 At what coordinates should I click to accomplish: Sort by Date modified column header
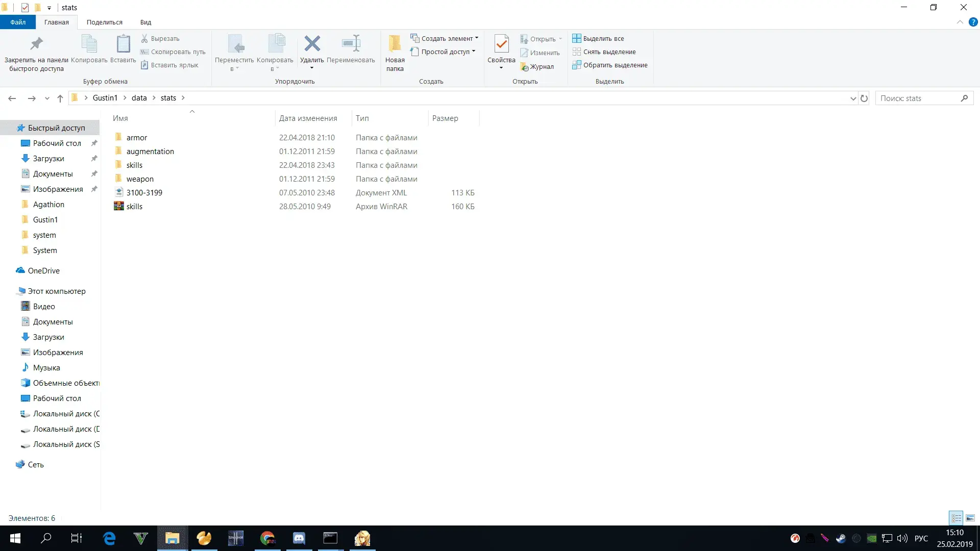[313, 118]
